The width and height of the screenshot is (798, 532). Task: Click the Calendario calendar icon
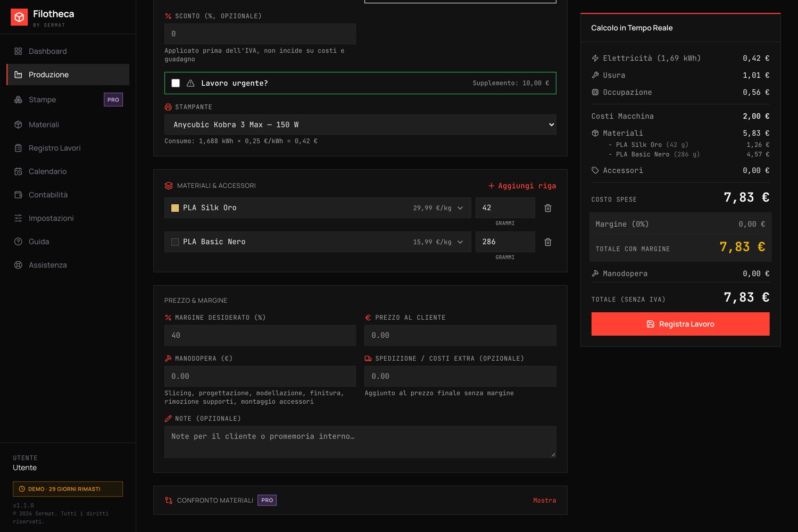pos(18,171)
